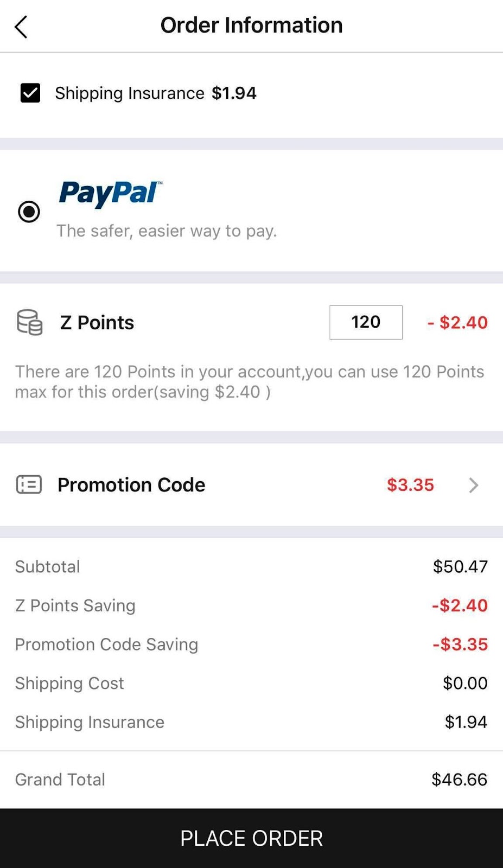Go back using the top-left arrow
Viewport: 503px width, 868px height.
pyautogui.click(x=21, y=27)
